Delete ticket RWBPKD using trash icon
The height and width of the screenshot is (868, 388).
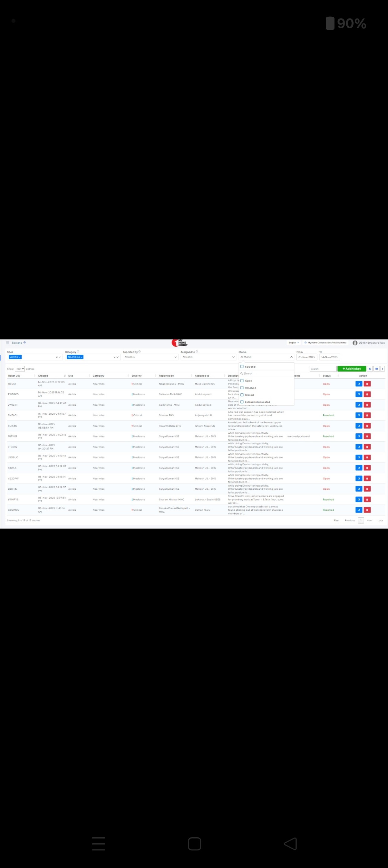(x=367, y=394)
